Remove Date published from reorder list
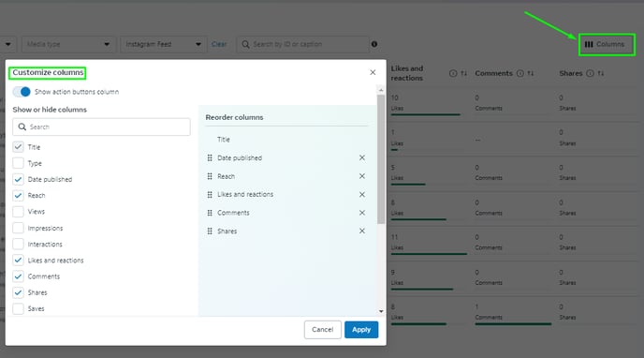 tap(362, 157)
